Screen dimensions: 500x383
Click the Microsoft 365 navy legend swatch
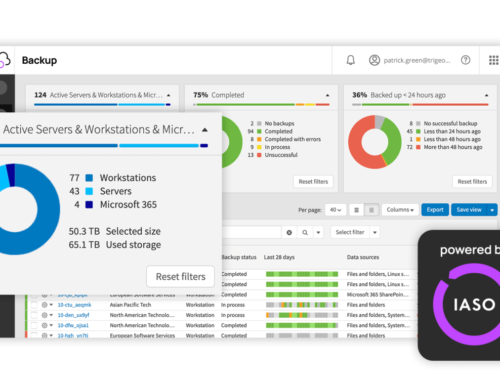[89, 204]
